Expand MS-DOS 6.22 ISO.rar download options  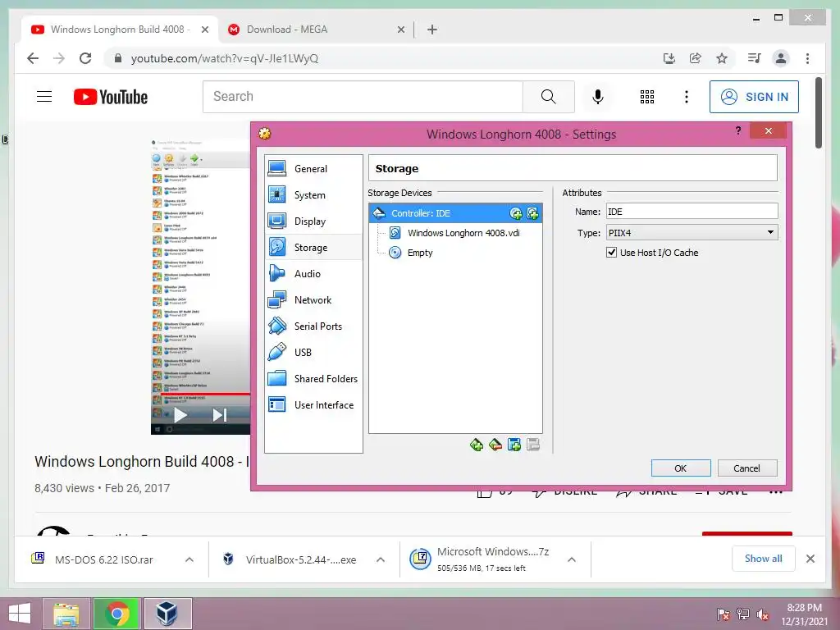(189, 559)
